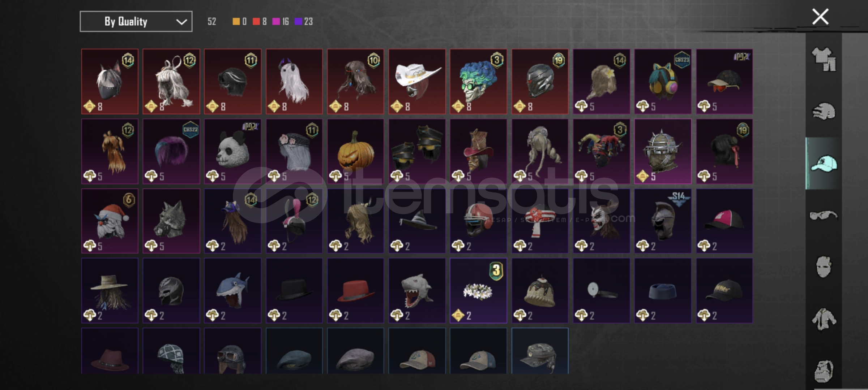Click the red quality swatch showing 8
The height and width of the screenshot is (390, 868).
(256, 22)
